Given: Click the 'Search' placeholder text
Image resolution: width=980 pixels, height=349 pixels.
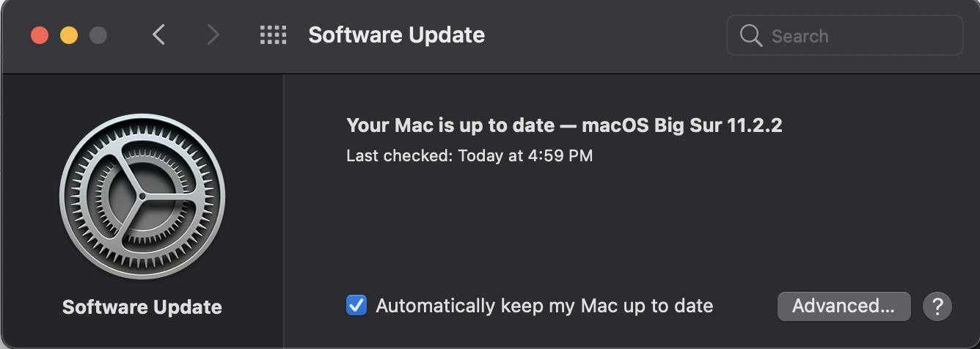Looking at the screenshot, I should tap(800, 36).
